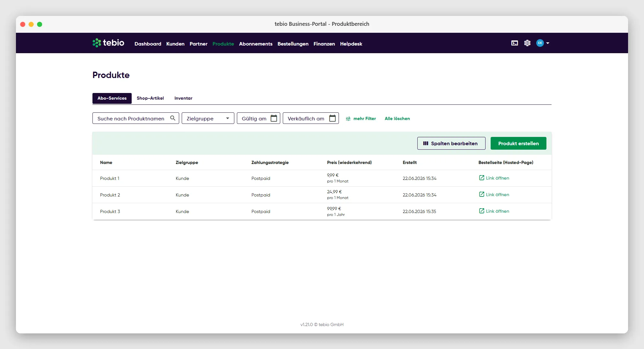This screenshot has width=644, height=349.
Task: Expand the user menu caret arrow
Action: click(548, 43)
